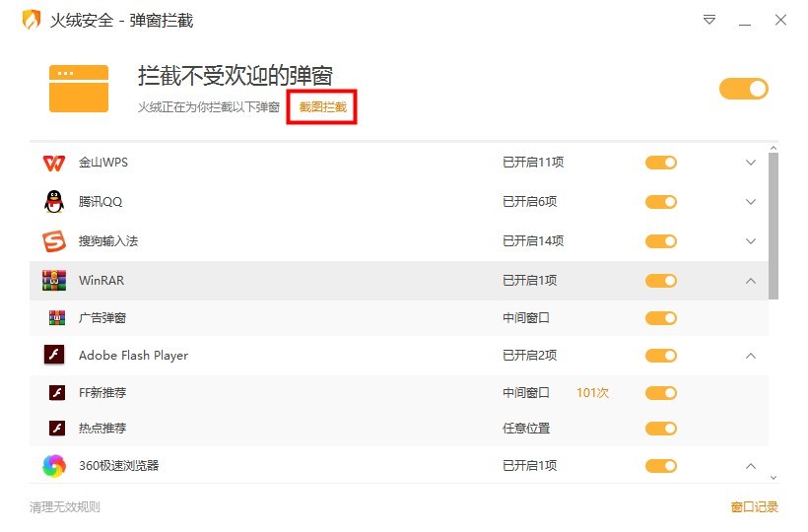Click the 广告弹窗 rule WinRAR icon
The image size is (808, 532).
tap(57, 318)
